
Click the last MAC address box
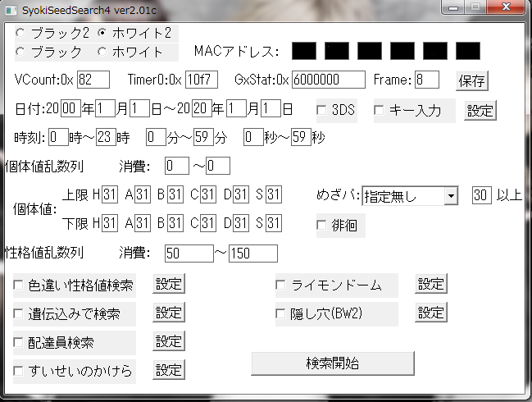[468, 51]
